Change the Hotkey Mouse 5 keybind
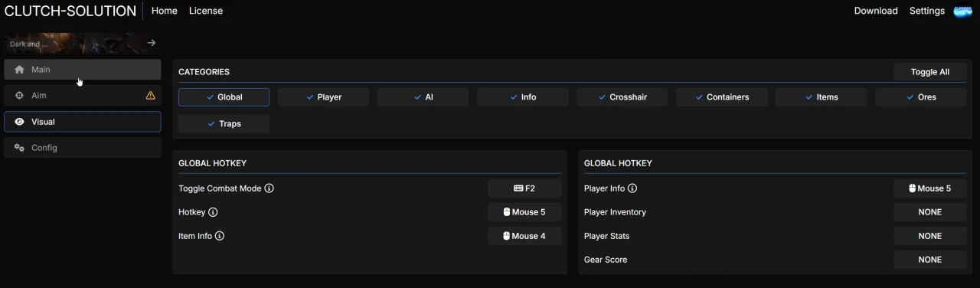 (524, 212)
